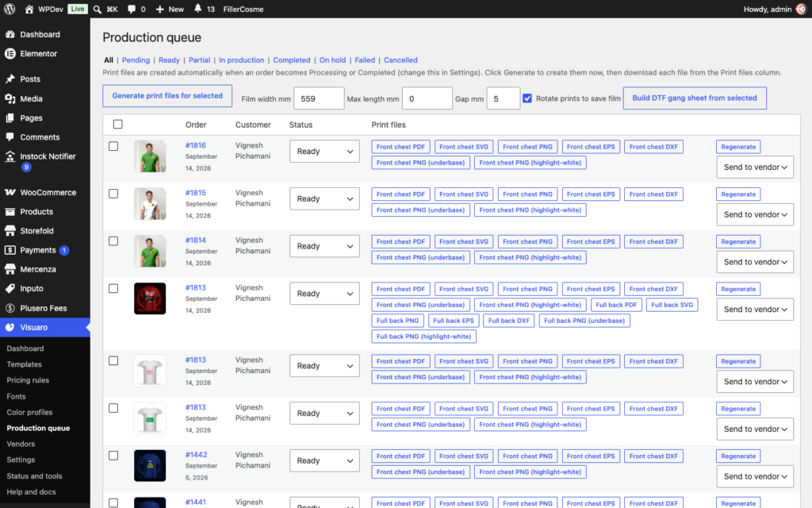The height and width of the screenshot is (508, 812).
Task: Open Status dropdown for order #1815
Action: pos(324,199)
